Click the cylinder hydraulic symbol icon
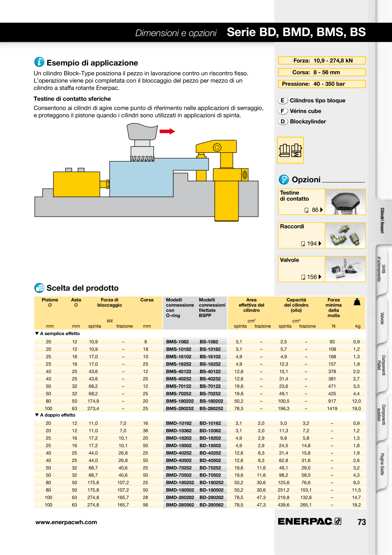The height and width of the screenshot is (555, 392). coord(290,150)
